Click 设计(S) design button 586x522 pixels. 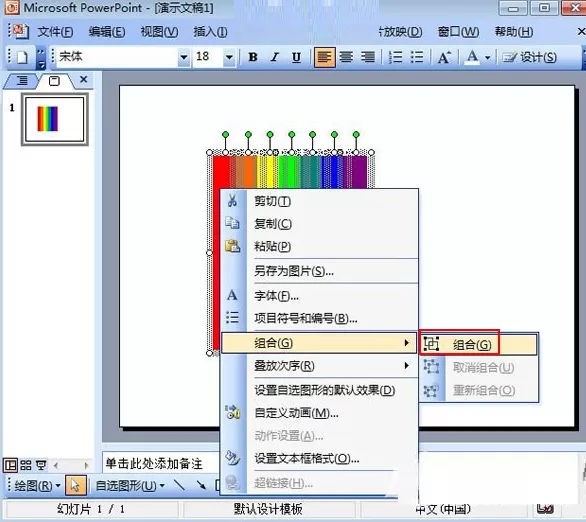point(530,57)
